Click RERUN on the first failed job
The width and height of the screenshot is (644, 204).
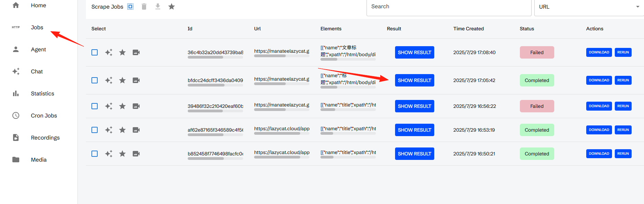tap(623, 52)
